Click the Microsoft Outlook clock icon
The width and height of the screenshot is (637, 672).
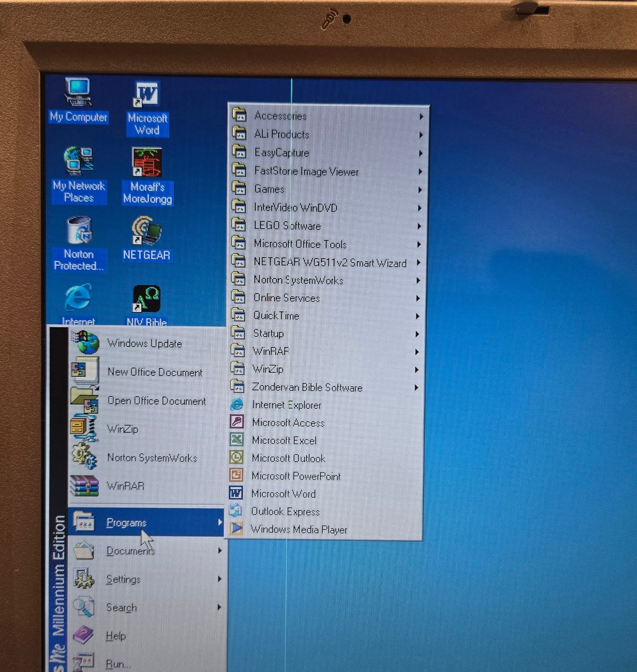tap(236, 457)
